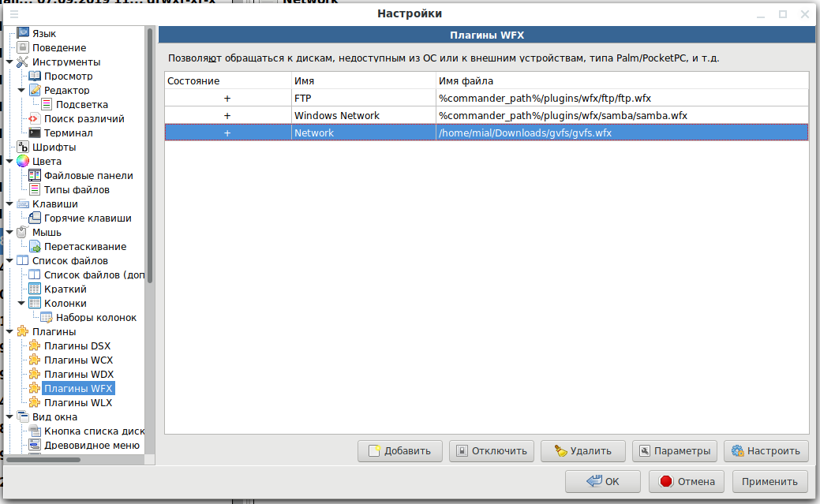
Task: Click the Просмотр viewer icon
Action: coord(35,76)
